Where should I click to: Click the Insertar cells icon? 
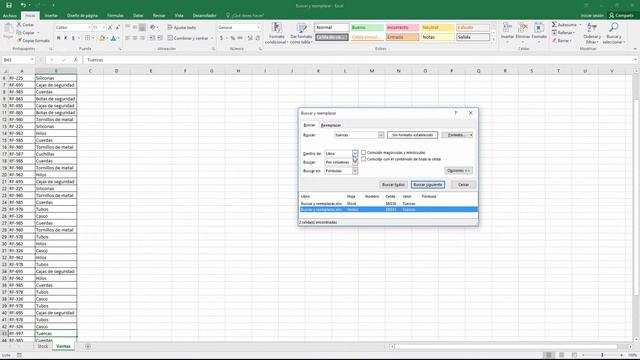click(x=507, y=28)
